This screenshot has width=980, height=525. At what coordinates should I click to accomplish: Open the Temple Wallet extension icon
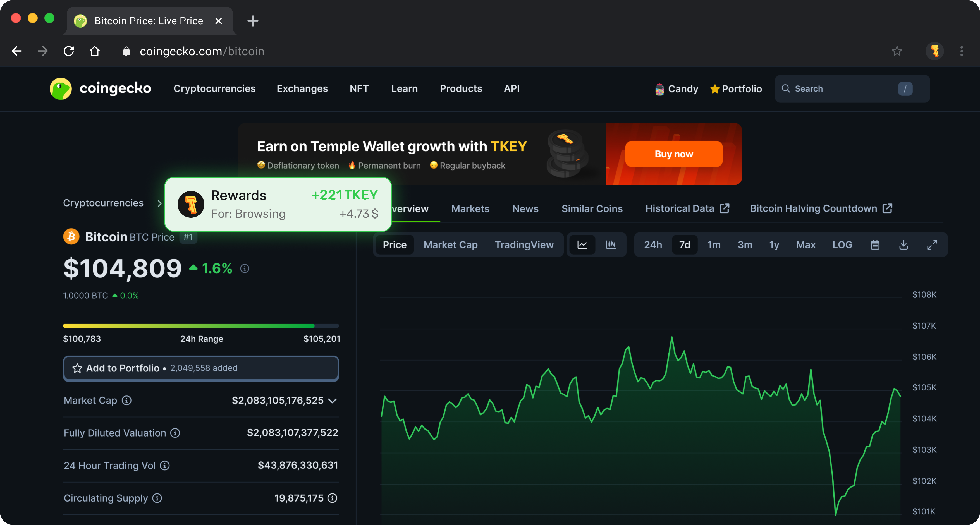tap(935, 51)
